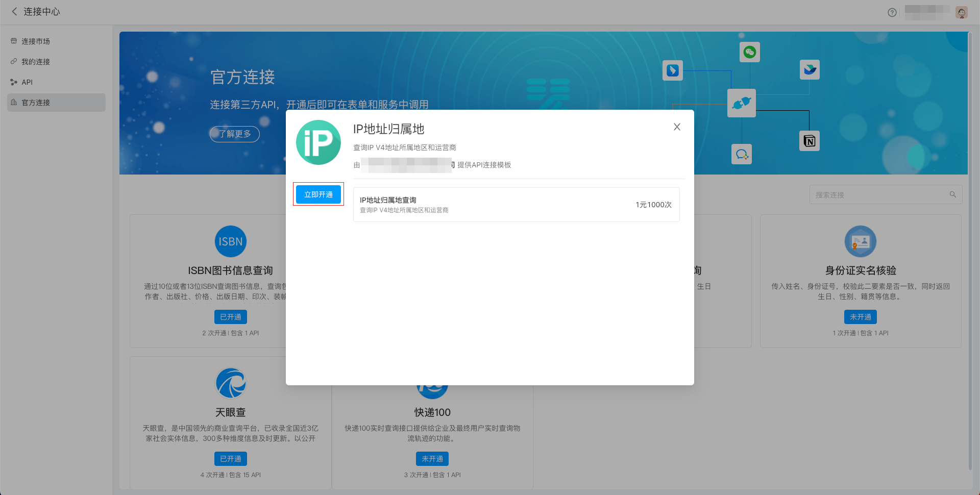Select the 连接市场 sidebar item

[x=35, y=41]
